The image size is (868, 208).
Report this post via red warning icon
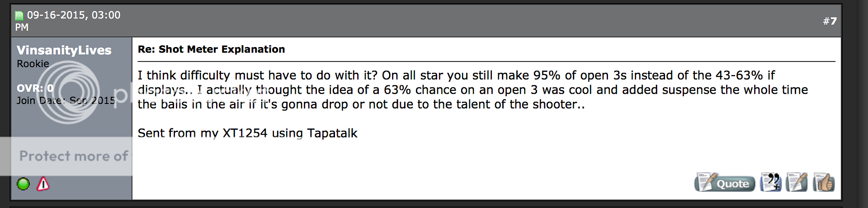(43, 184)
